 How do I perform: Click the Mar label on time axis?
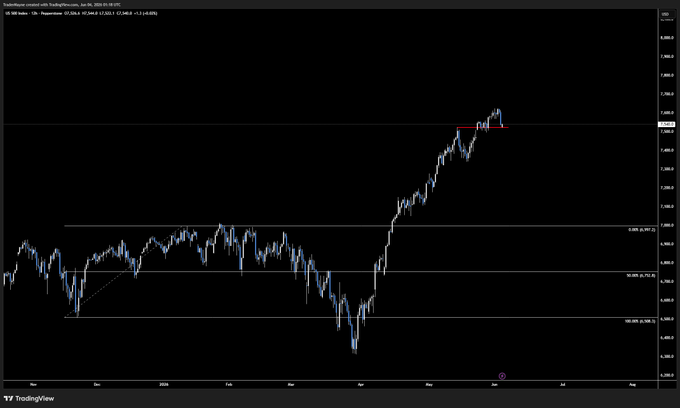coord(291,384)
